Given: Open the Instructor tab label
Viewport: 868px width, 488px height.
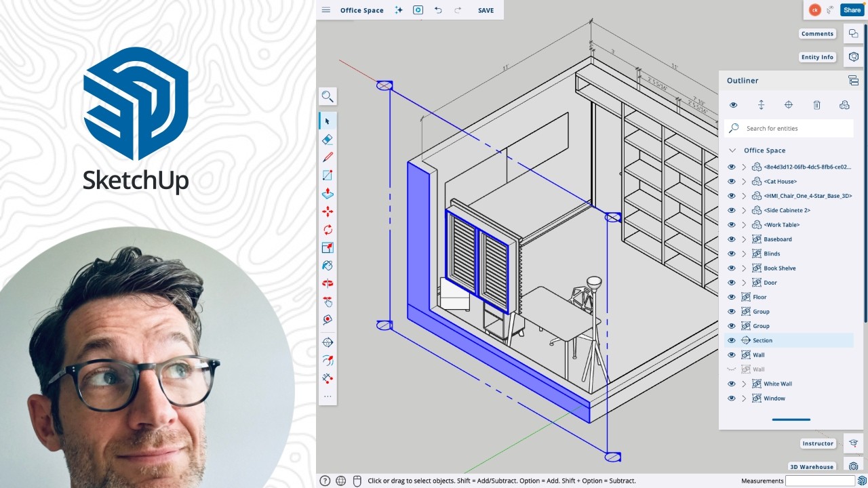Looking at the screenshot, I should [818, 443].
